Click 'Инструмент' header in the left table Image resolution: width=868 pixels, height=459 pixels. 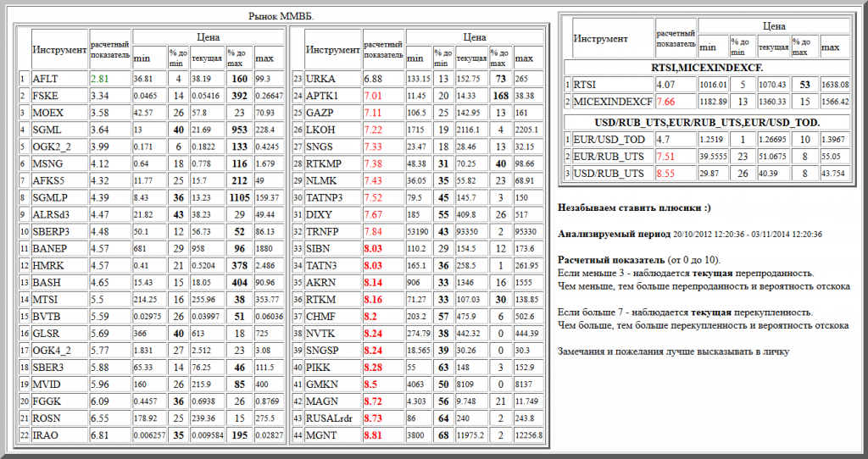[58, 50]
